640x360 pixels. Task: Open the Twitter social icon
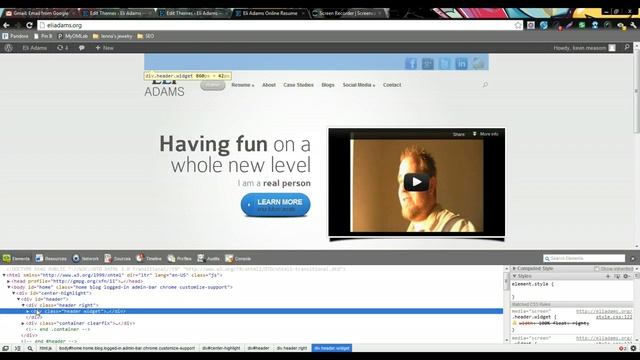coord(444,63)
